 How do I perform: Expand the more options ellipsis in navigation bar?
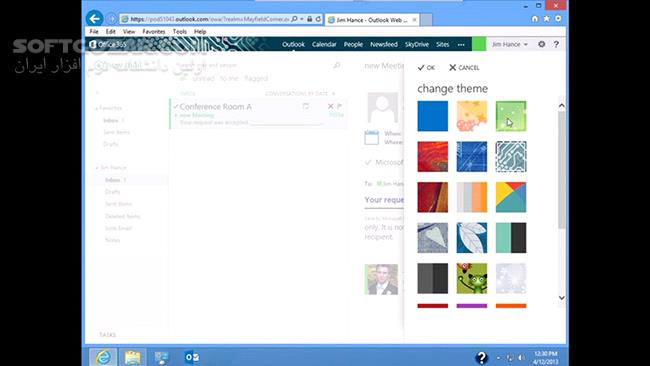pos(461,44)
